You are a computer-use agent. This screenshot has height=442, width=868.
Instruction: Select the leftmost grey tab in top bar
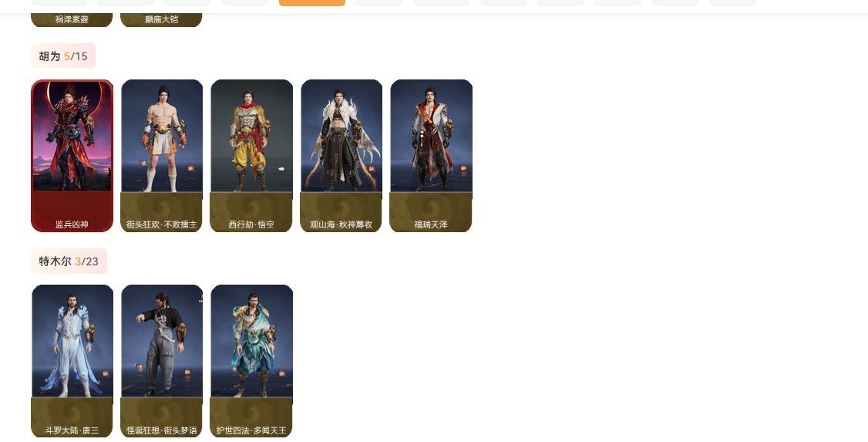click(59, 3)
